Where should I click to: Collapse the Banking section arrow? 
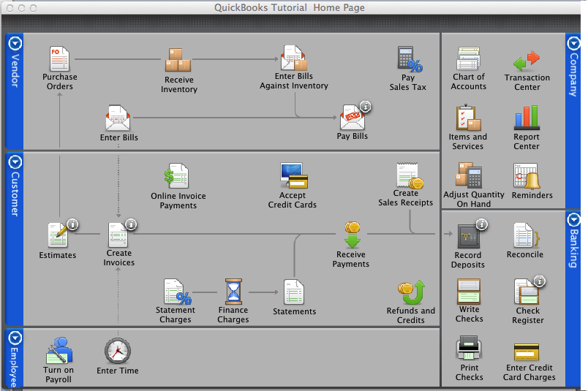[574, 220]
